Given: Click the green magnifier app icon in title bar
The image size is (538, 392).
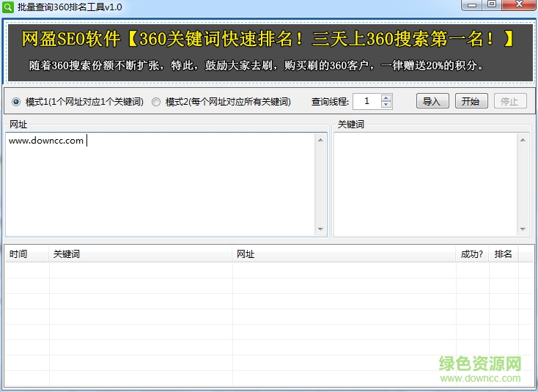Looking at the screenshot, I should [8, 7].
